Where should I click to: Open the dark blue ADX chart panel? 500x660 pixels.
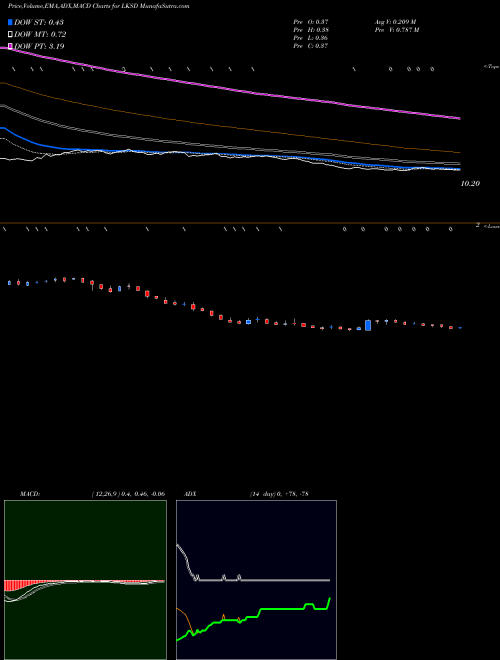coord(256,580)
